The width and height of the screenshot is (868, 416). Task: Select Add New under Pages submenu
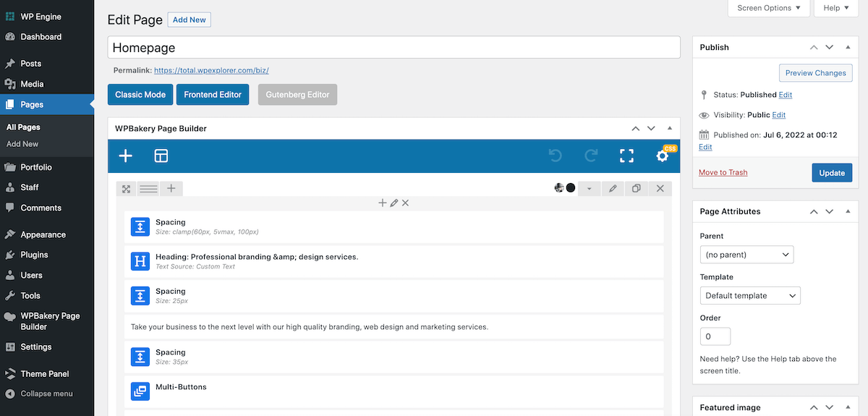[22, 144]
